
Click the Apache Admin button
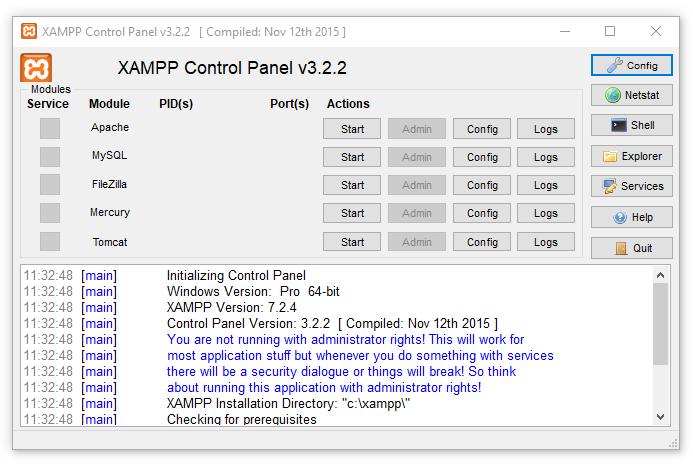click(417, 129)
